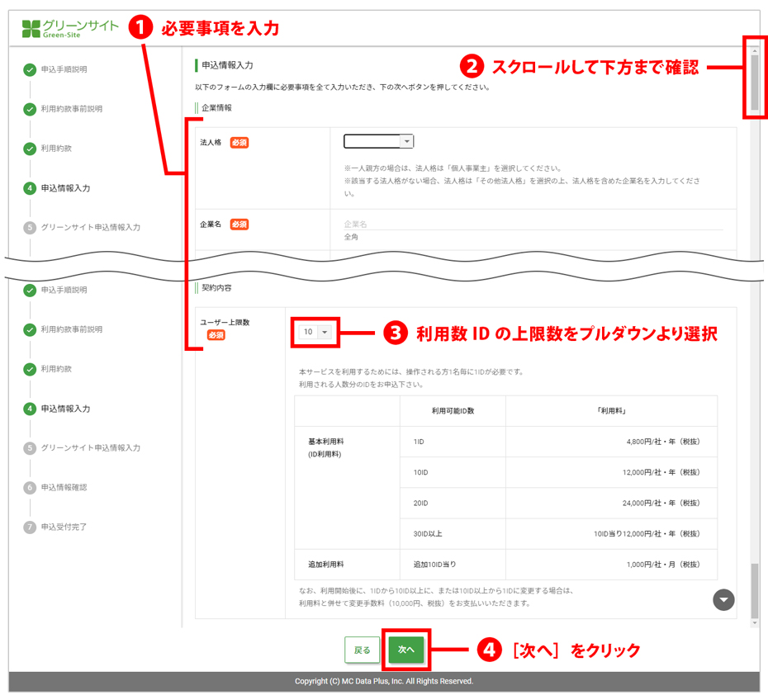The height and width of the screenshot is (700, 768).
Task: Click the upper checkmark icon beside 利用約款
Action: 30,149
